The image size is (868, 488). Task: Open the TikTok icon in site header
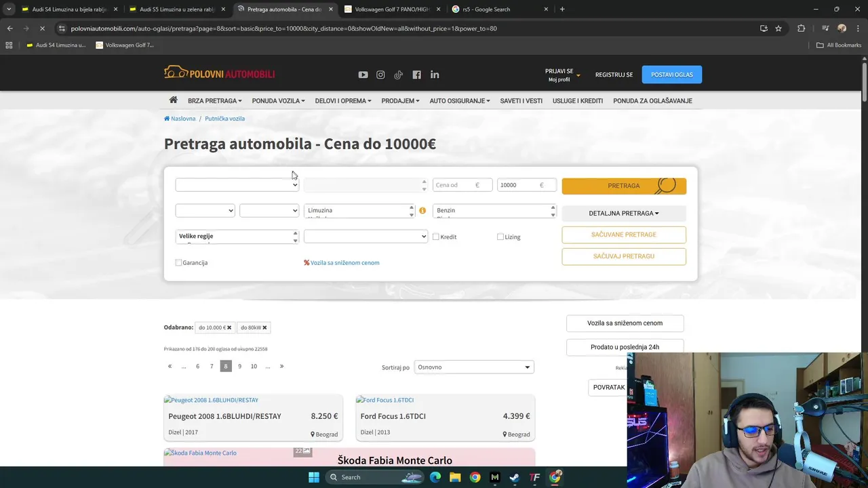[x=399, y=75]
